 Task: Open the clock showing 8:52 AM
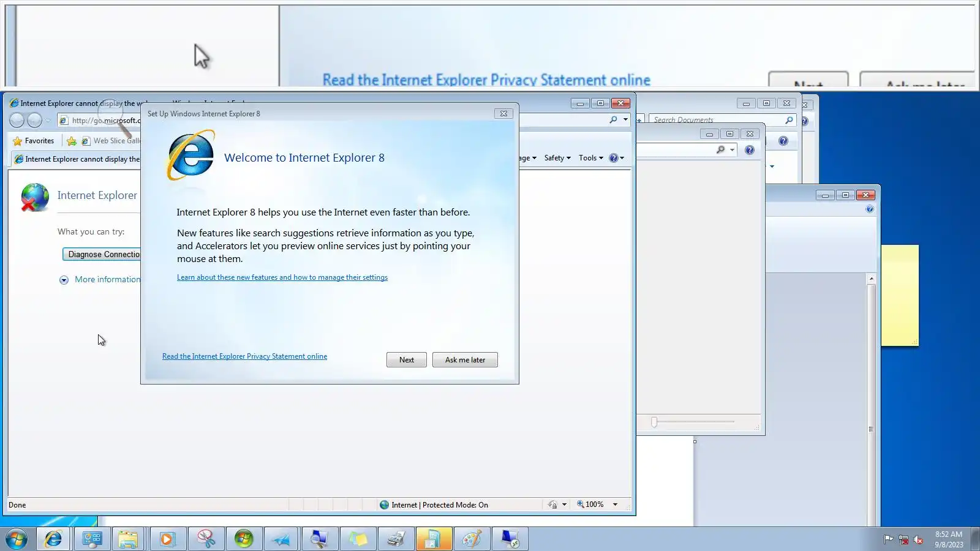949,539
